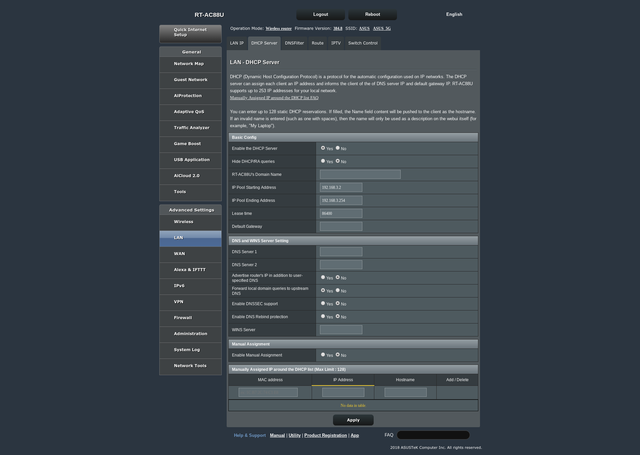Click the IP Pool Starting Address field
The height and width of the screenshot is (455, 640).
[341, 187]
